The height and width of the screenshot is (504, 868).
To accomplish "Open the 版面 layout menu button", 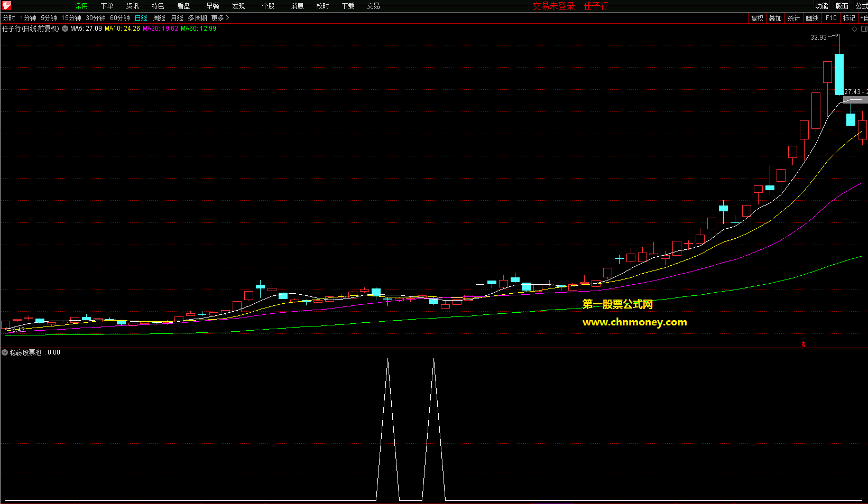I will (842, 6).
